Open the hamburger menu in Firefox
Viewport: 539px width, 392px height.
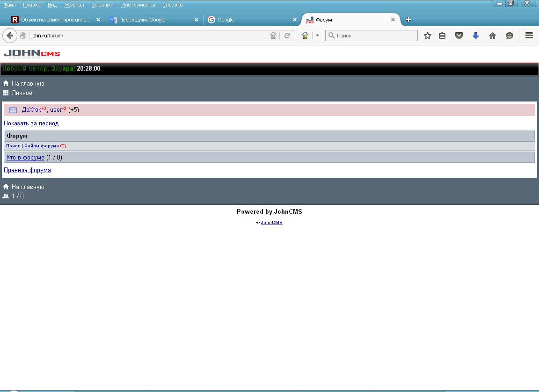[x=529, y=36]
